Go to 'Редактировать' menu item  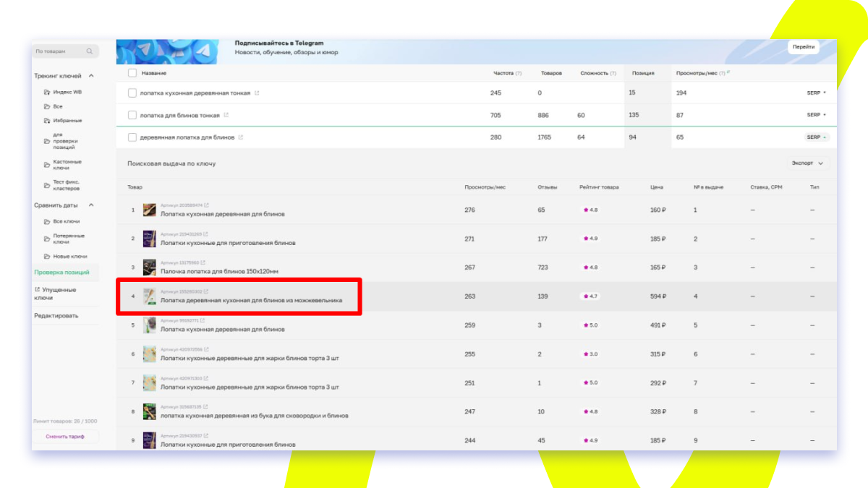click(x=56, y=316)
